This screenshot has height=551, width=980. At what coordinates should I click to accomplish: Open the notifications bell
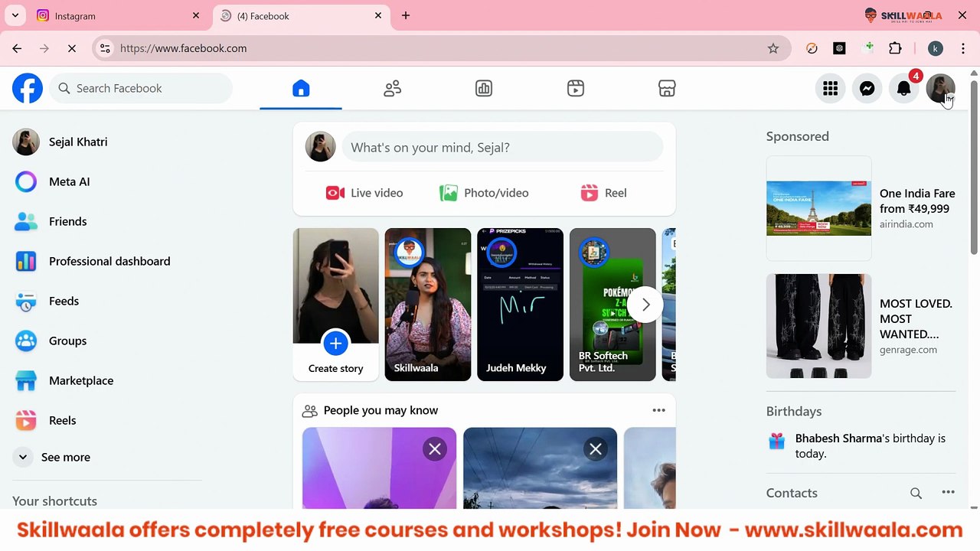(x=904, y=89)
